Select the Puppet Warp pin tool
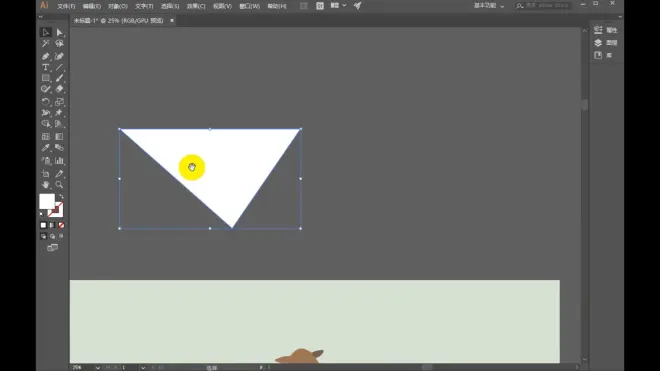Screen dimensions: 660x371 59,112
